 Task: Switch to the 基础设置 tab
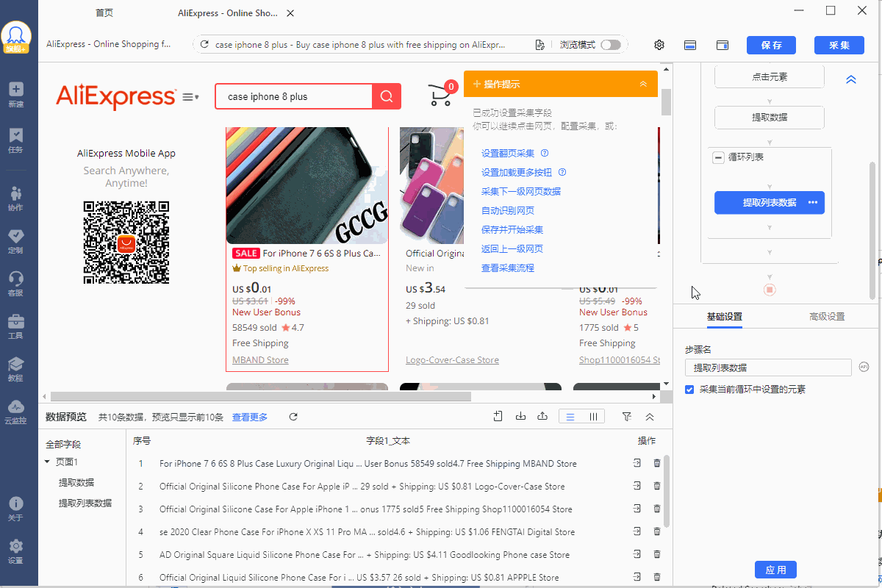click(x=724, y=317)
